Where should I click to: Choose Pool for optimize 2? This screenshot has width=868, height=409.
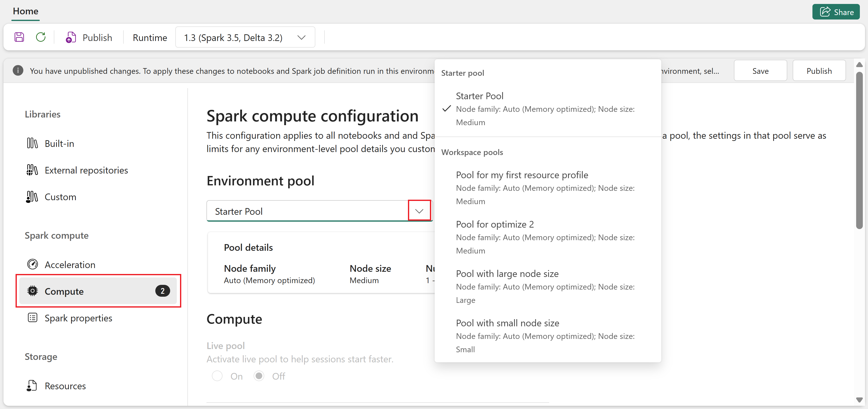coord(547,237)
